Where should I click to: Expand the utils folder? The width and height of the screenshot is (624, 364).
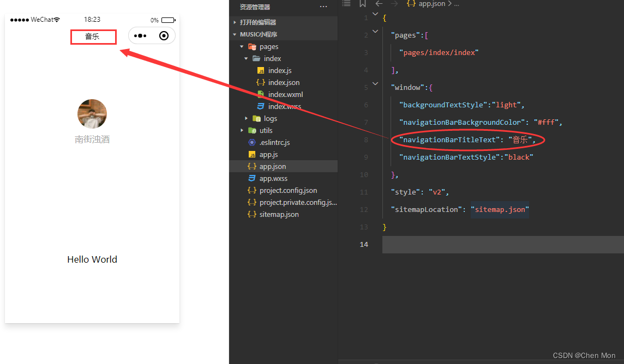click(266, 130)
